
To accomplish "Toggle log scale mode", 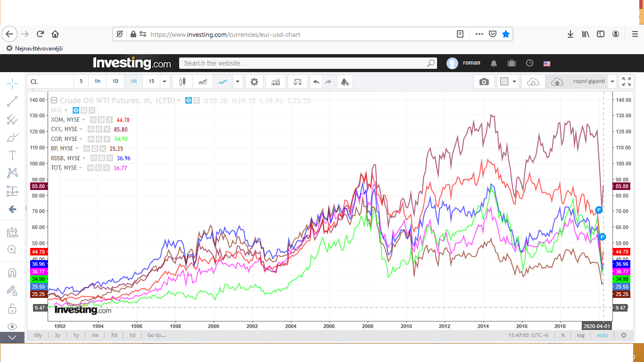I will coord(581,335).
